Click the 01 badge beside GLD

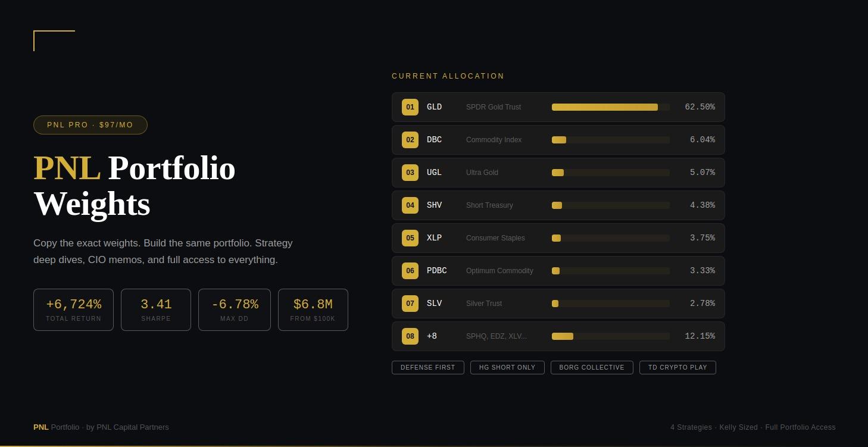click(x=410, y=107)
